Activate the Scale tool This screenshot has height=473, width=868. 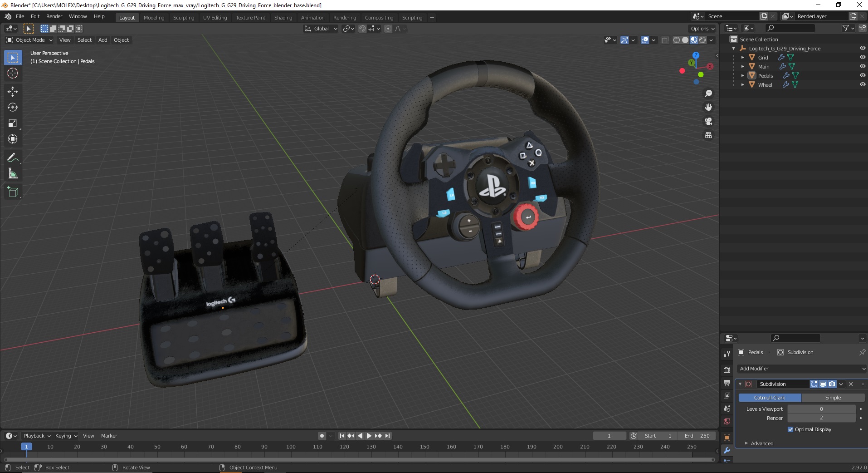pos(13,123)
